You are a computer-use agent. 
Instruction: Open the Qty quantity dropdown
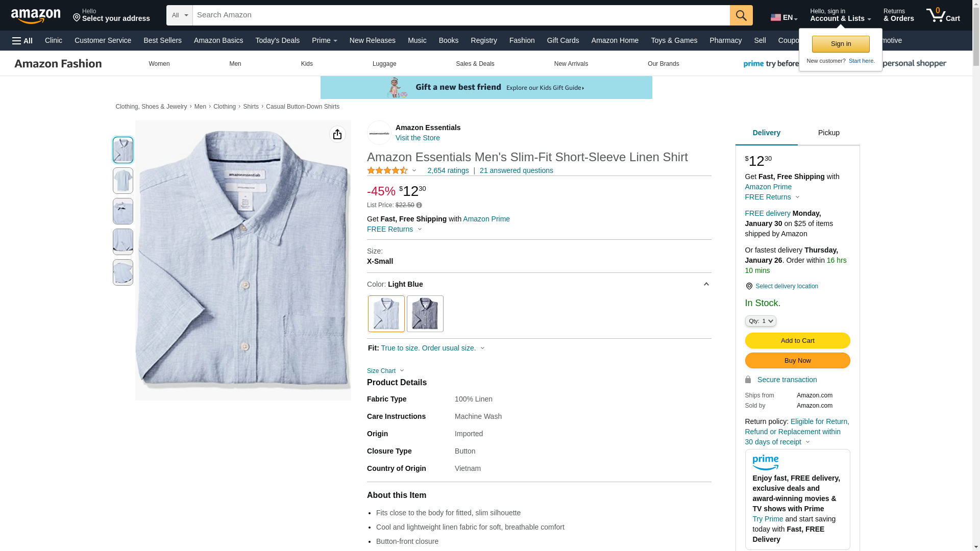(x=761, y=321)
